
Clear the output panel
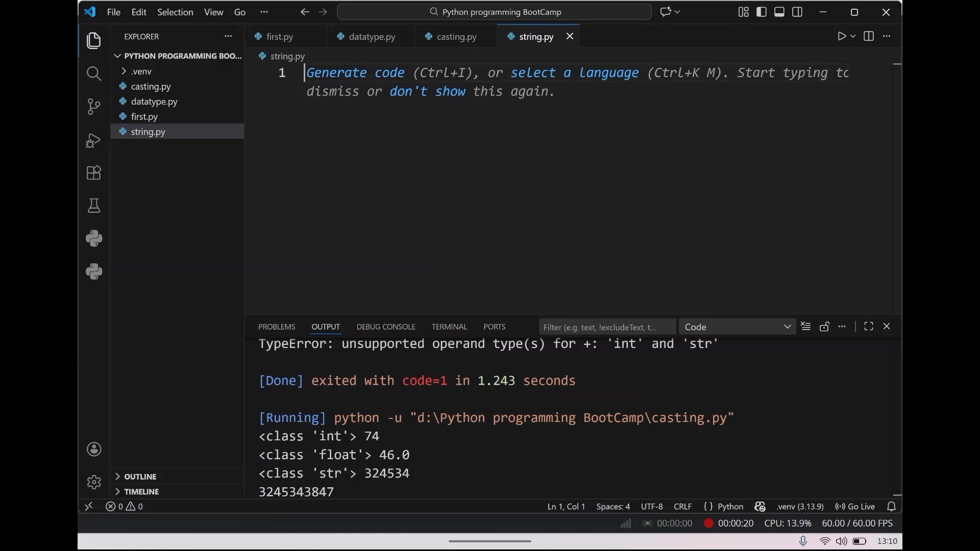click(x=806, y=327)
